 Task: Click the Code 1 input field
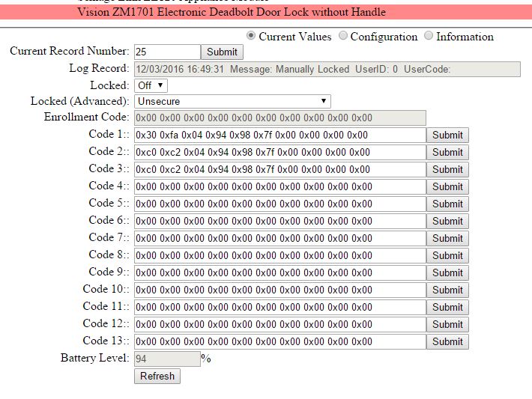pyautogui.click(x=280, y=135)
